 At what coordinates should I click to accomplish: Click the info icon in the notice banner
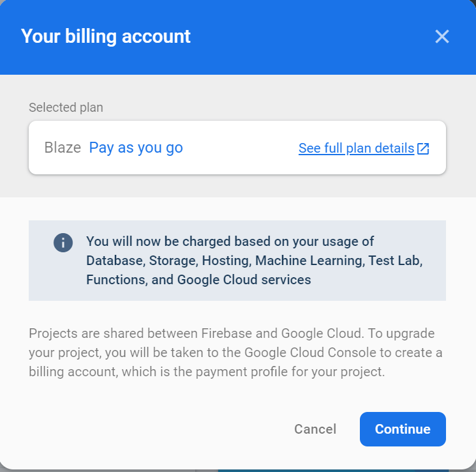tap(63, 243)
